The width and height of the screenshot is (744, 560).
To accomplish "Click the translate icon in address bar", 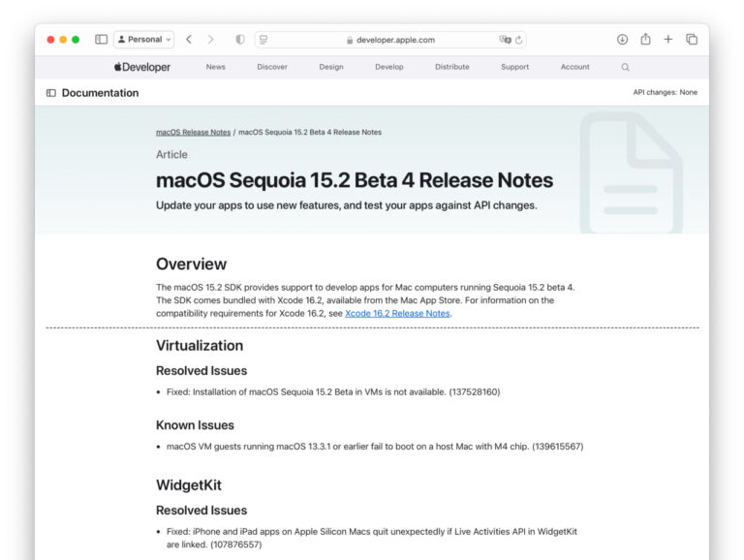I will (x=505, y=40).
